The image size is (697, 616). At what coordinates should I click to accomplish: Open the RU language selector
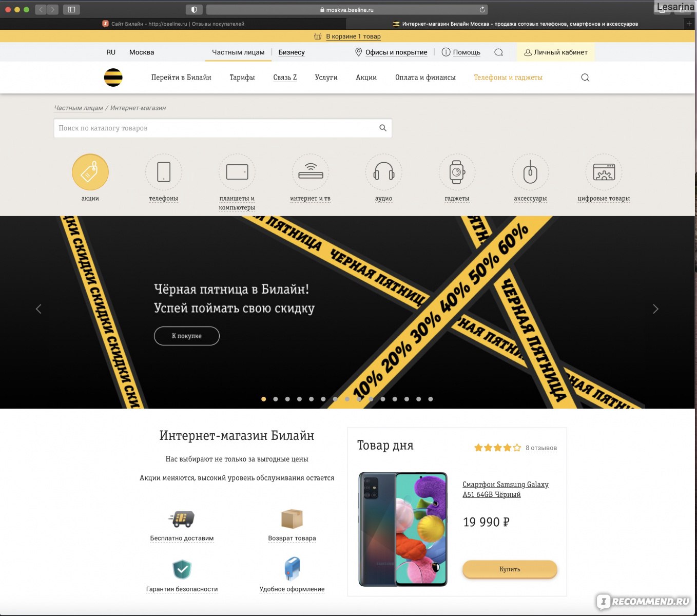(111, 52)
